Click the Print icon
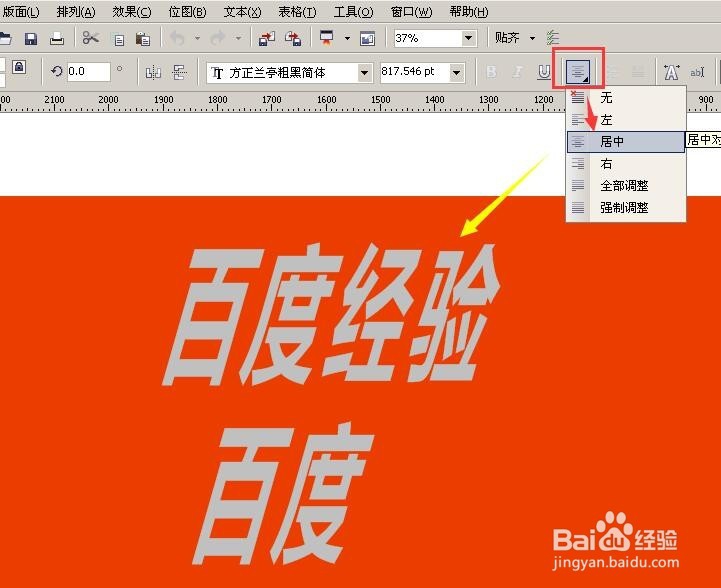Screen dimensions: 721x588 pyautogui.click(x=57, y=39)
